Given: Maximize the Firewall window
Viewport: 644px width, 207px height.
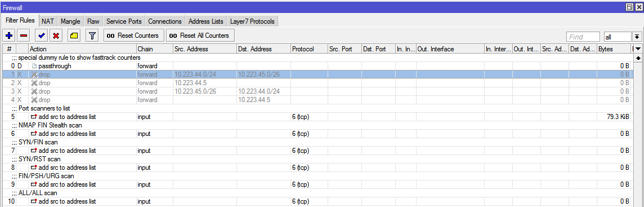Looking at the screenshot, I should point(629,7).
